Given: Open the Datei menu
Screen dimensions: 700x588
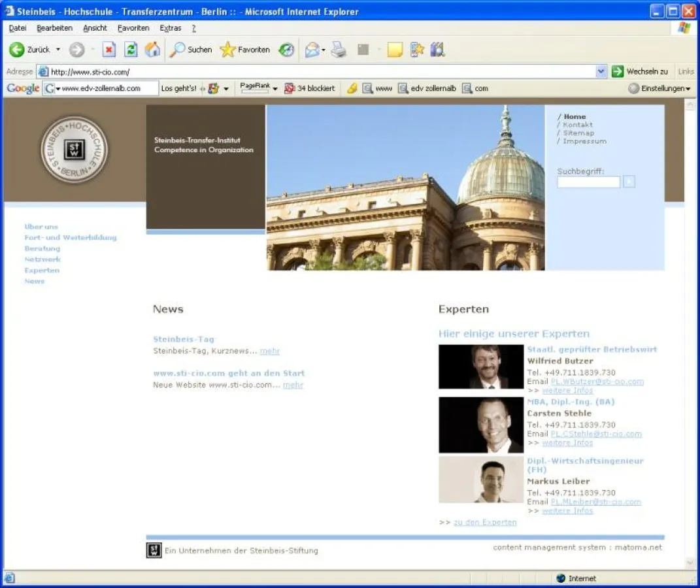Looking at the screenshot, I should click(x=17, y=27).
